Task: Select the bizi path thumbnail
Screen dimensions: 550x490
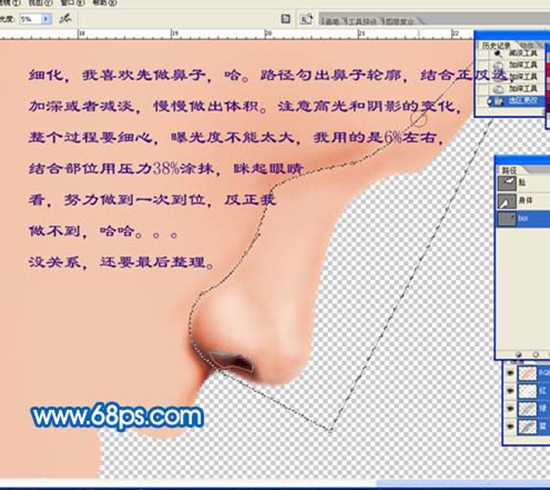Action: (507, 219)
